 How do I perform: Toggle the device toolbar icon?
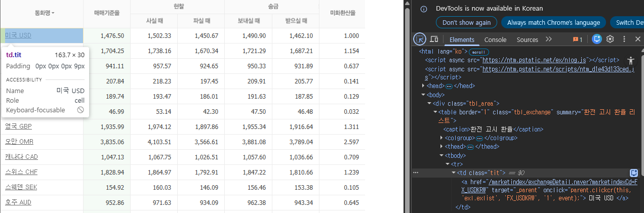[x=434, y=39]
